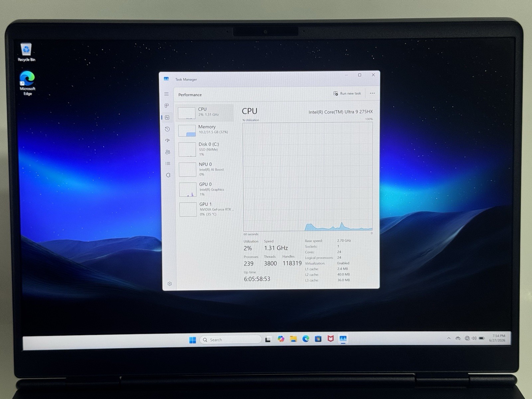Click the taskbar Search box
Image resolution: width=532 pixels, height=399 pixels.
point(230,339)
